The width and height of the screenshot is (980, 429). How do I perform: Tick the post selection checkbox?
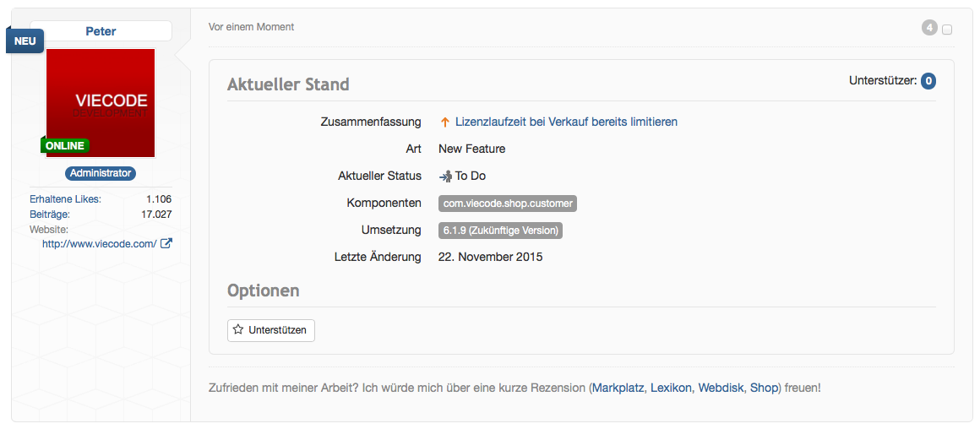click(947, 30)
